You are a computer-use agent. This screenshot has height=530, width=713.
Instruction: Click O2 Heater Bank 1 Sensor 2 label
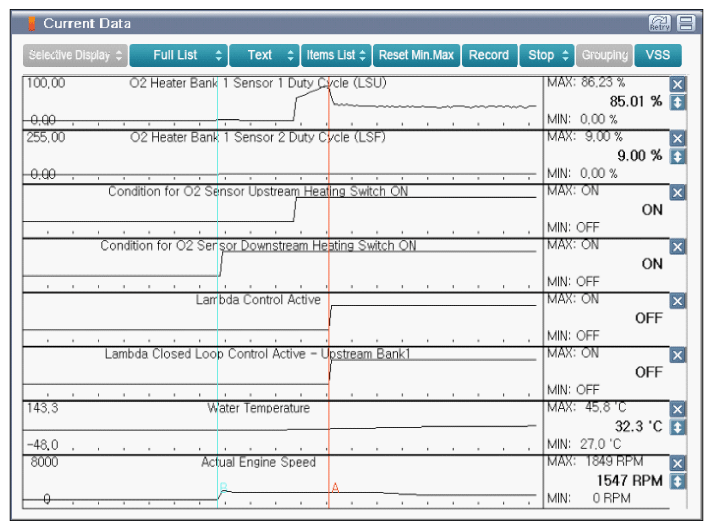coord(258,137)
